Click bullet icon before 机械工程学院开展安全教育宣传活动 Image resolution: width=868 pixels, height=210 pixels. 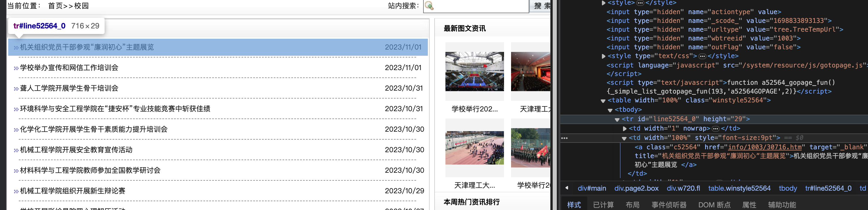[x=16, y=150]
